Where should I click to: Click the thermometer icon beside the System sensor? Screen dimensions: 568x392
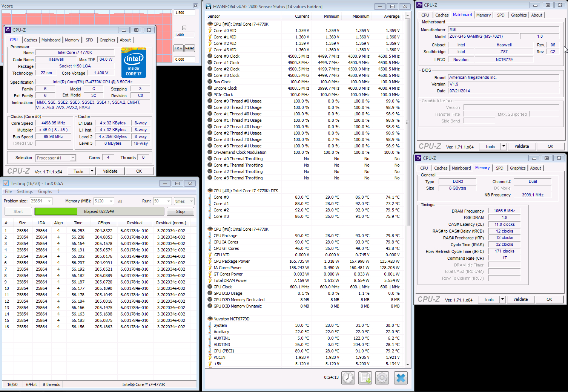click(x=210, y=325)
